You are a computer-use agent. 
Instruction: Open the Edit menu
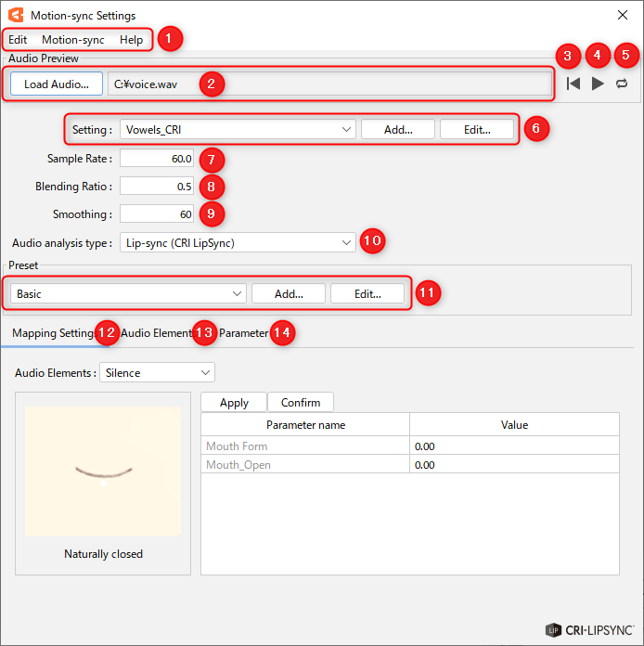18,40
